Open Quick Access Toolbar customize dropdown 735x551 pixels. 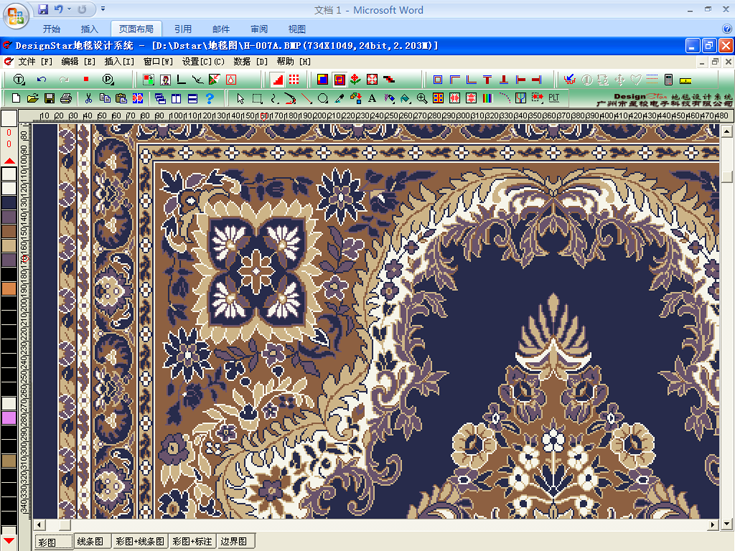pyautogui.click(x=103, y=9)
